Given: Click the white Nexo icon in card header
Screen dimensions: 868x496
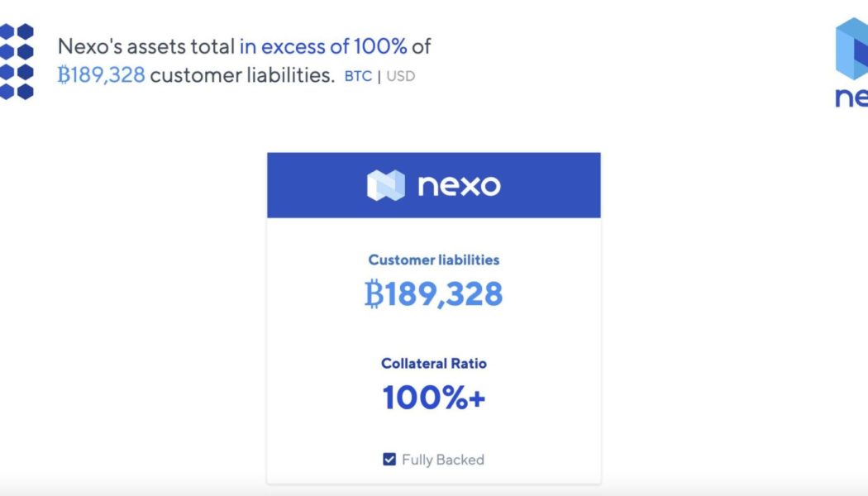Looking at the screenshot, I should (x=386, y=185).
